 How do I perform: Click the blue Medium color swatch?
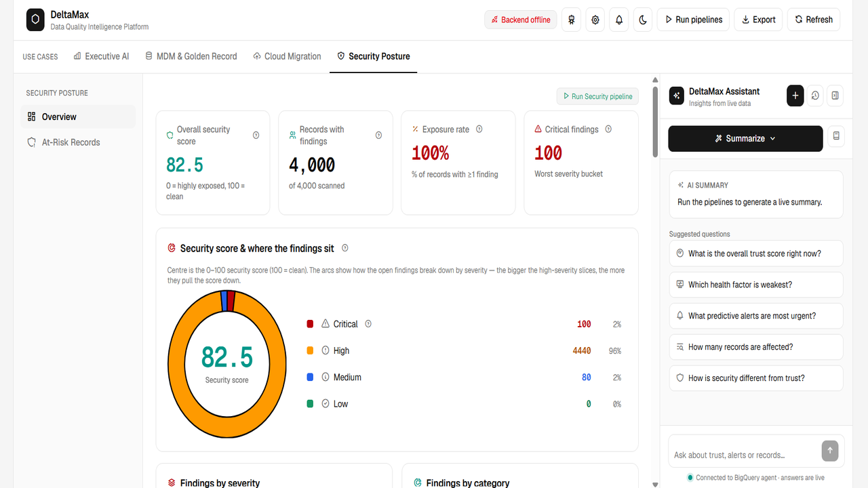310,377
